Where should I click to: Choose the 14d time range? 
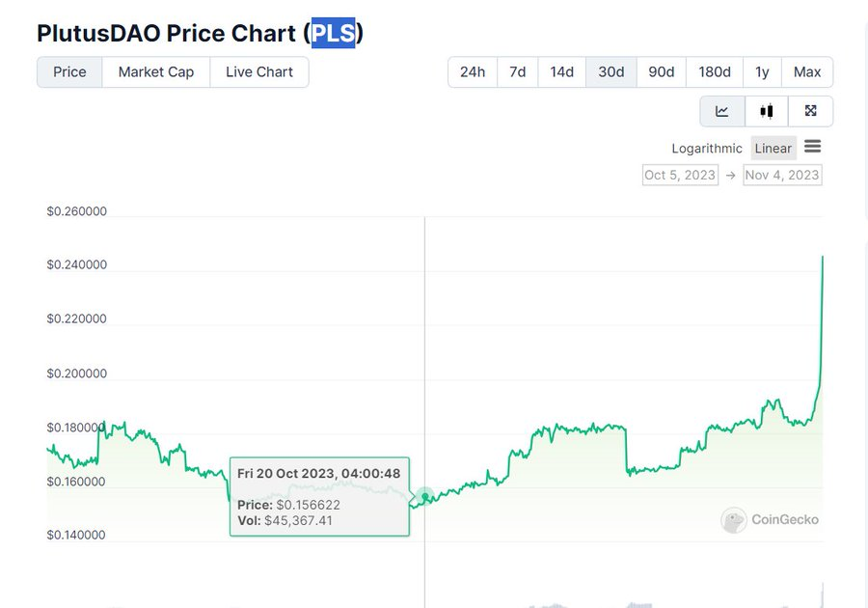pyautogui.click(x=561, y=72)
